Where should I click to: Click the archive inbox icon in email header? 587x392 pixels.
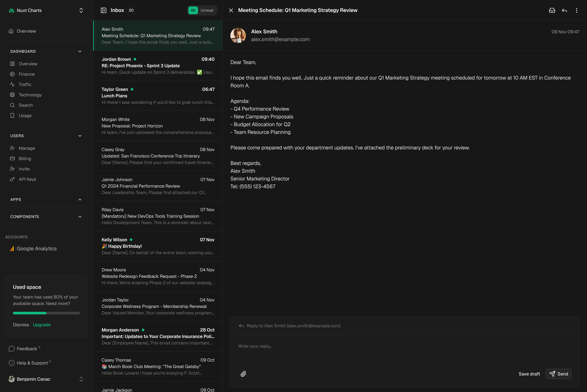(x=552, y=10)
